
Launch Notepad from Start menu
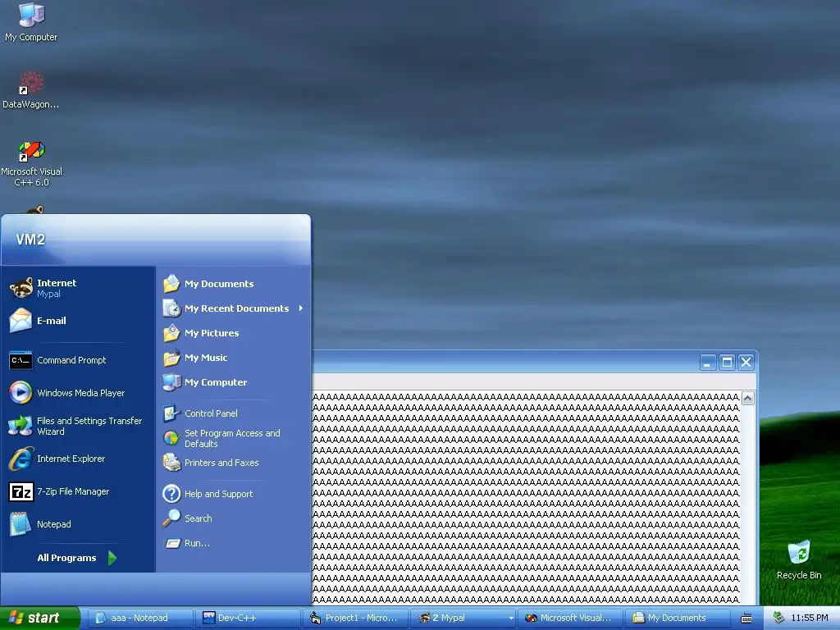pos(78,524)
